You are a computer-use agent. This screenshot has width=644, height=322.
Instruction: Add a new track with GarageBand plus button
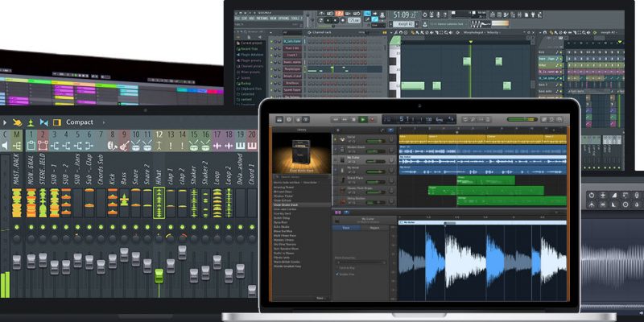pyautogui.click(x=338, y=130)
